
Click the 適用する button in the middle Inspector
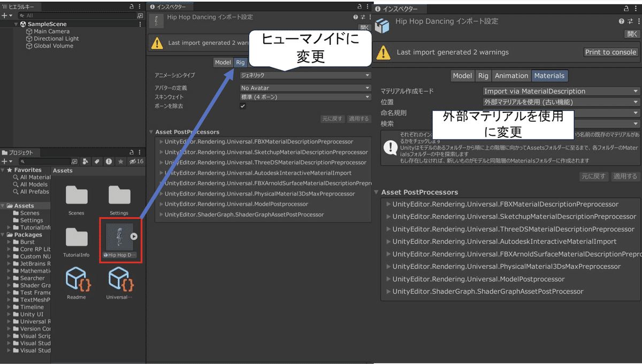point(358,119)
